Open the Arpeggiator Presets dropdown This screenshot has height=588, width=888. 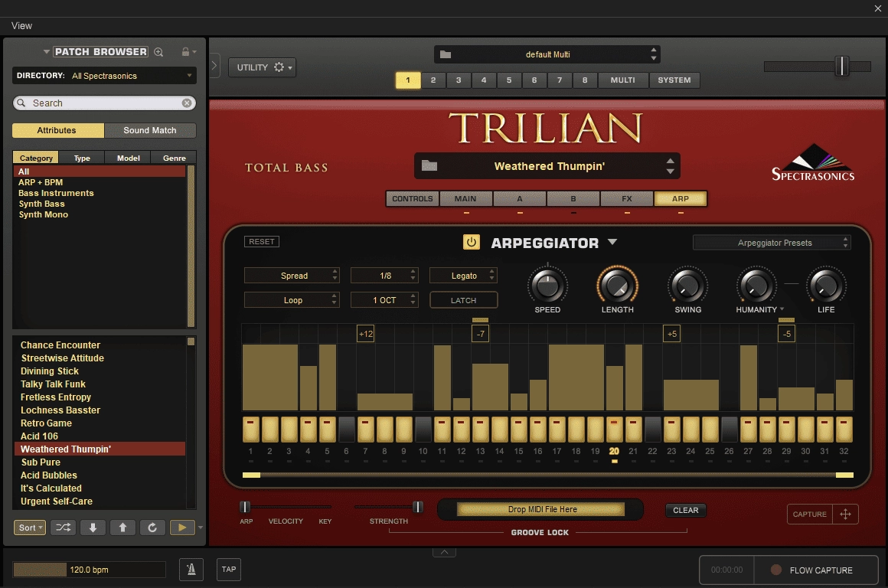[x=772, y=243]
